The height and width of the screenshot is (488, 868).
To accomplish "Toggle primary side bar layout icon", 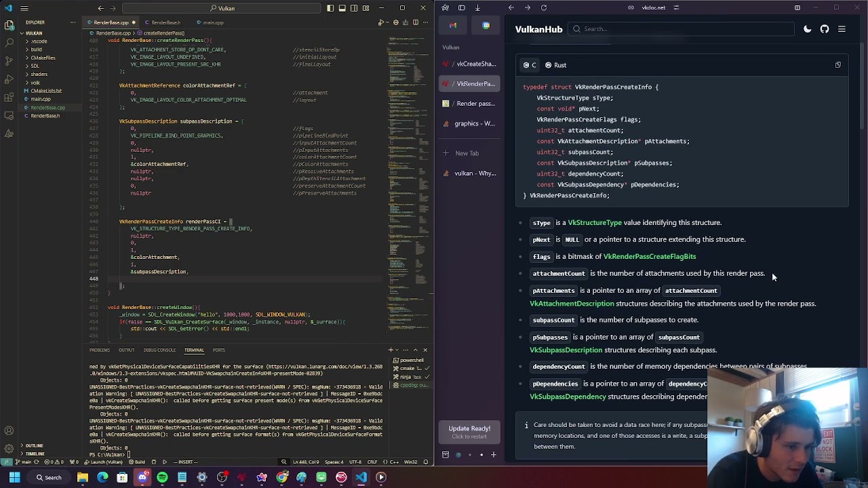I will (330, 8).
